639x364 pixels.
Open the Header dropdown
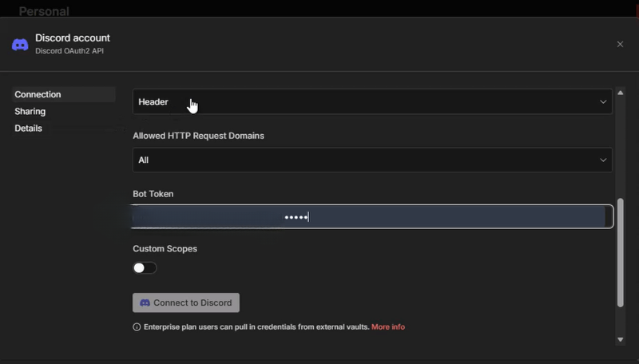coord(372,101)
